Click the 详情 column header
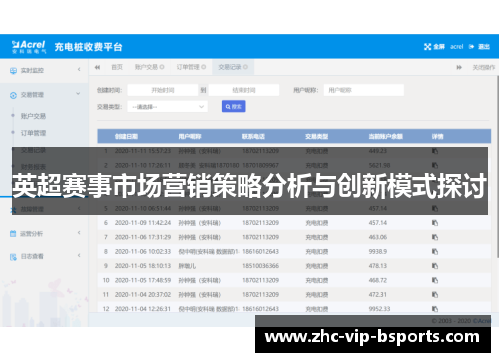This screenshot has width=500, height=362. coord(438,136)
